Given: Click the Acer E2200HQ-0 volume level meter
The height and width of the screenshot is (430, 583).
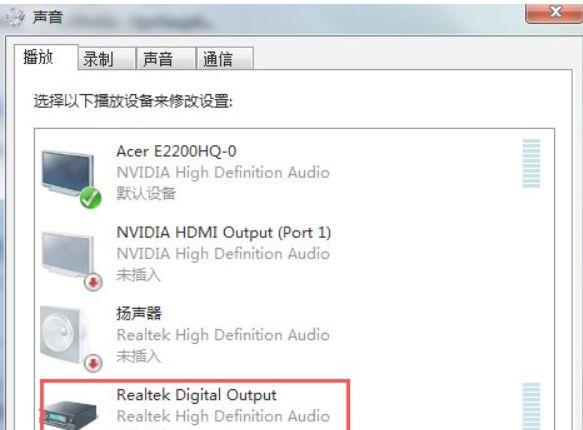Looking at the screenshot, I should [x=531, y=163].
